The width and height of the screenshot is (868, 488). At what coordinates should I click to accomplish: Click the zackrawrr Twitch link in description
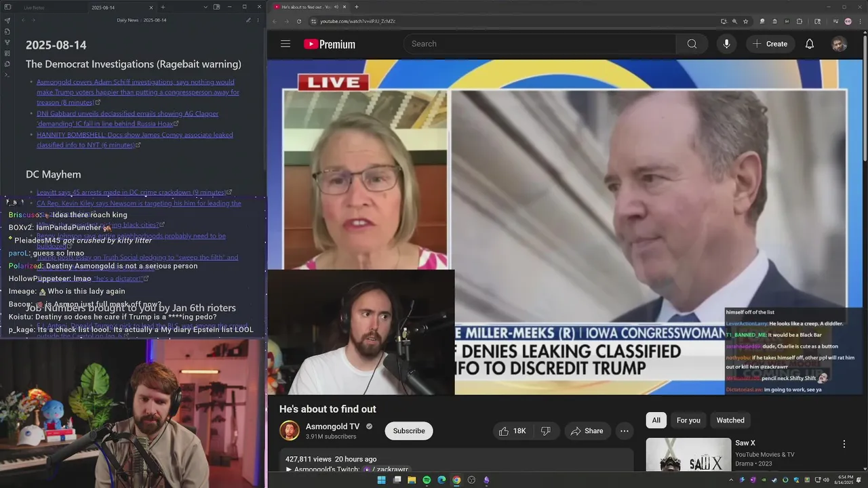point(391,469)
